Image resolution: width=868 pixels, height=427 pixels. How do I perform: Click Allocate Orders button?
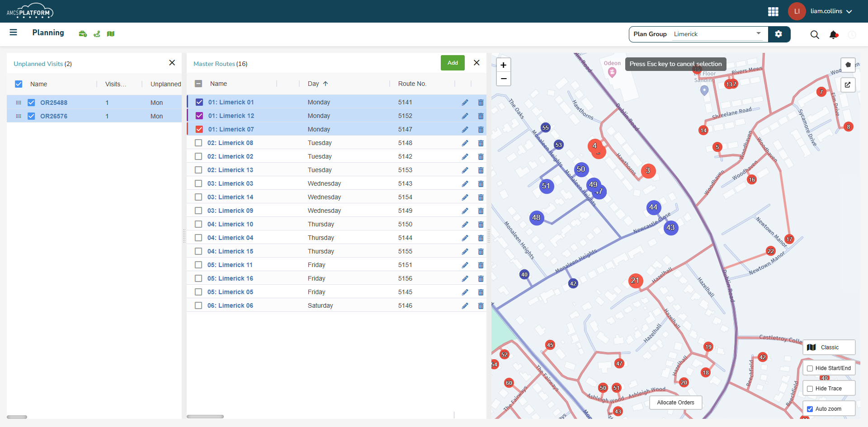point(676,403)
